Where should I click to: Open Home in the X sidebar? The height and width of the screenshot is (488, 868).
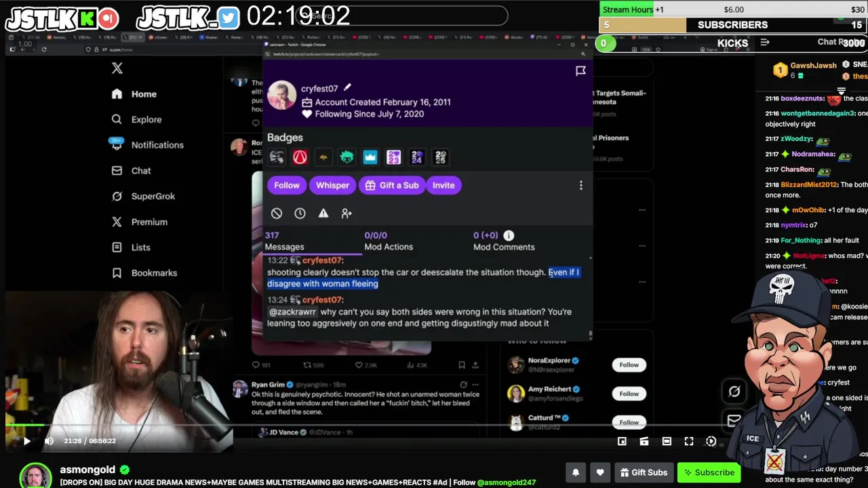[134, 94]
